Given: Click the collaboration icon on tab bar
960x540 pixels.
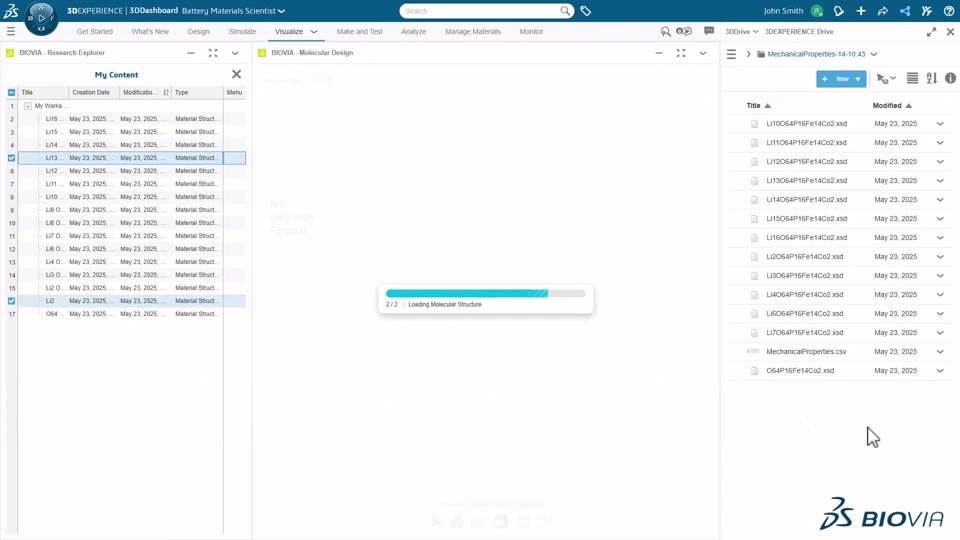Looking at the screenshot, I should click(684, 31).
